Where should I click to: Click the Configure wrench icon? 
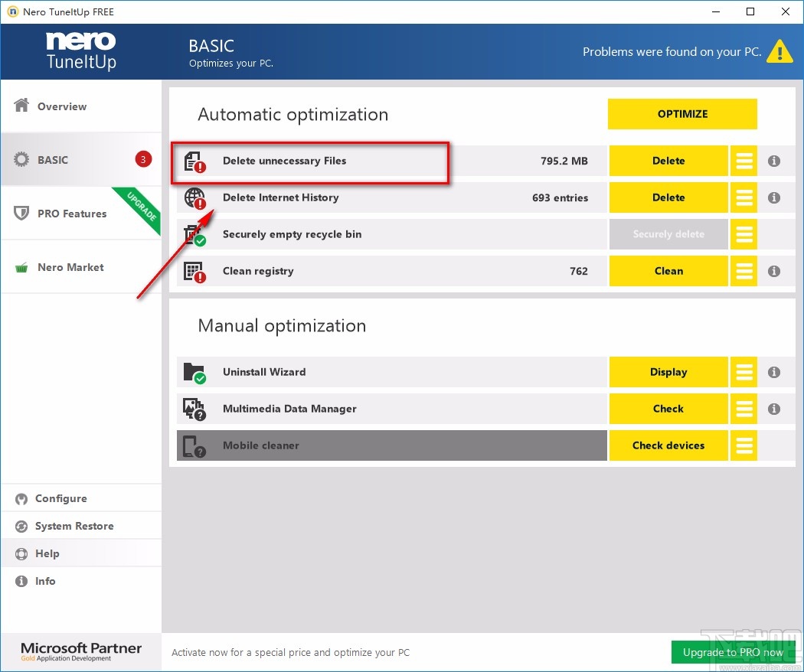tap(21, 499)
